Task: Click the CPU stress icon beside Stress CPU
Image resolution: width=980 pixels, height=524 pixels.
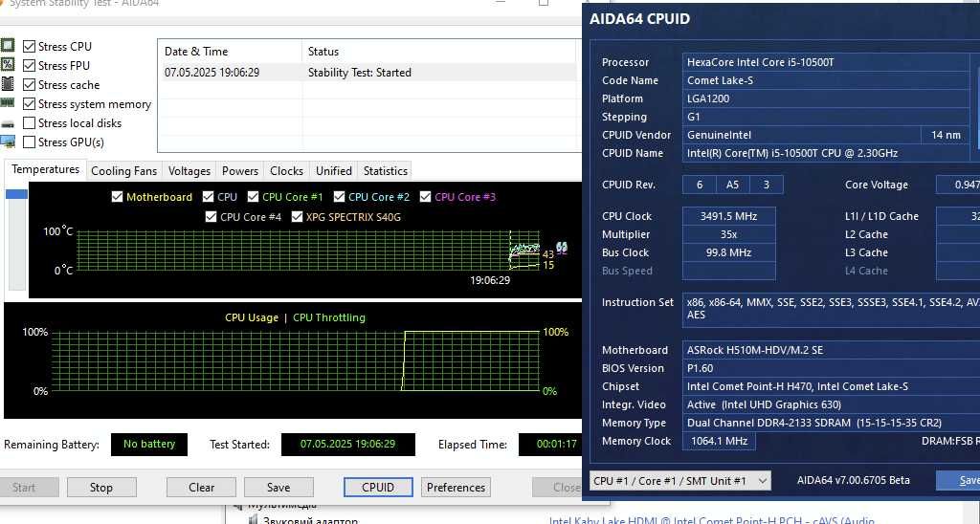Action: [8, 46]
